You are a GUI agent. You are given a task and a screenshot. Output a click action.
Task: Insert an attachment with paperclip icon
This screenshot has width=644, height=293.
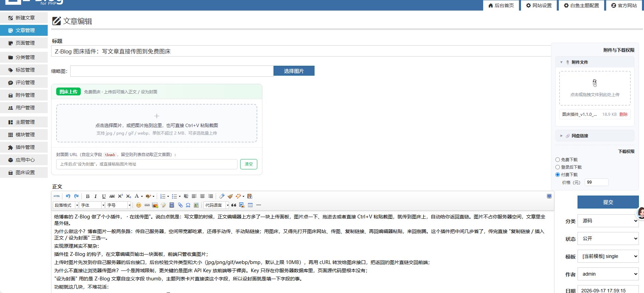point(180,205)
